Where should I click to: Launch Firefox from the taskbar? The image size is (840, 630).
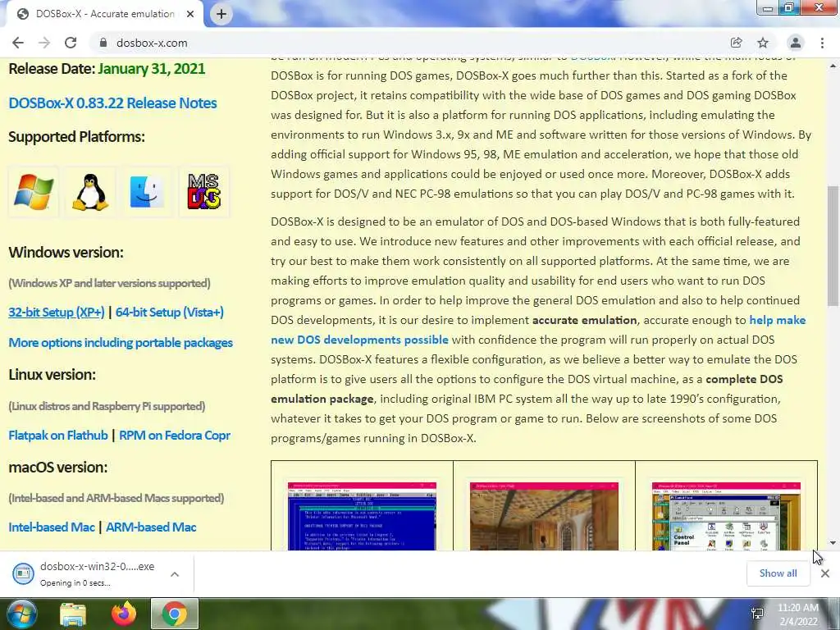point(124,614)
